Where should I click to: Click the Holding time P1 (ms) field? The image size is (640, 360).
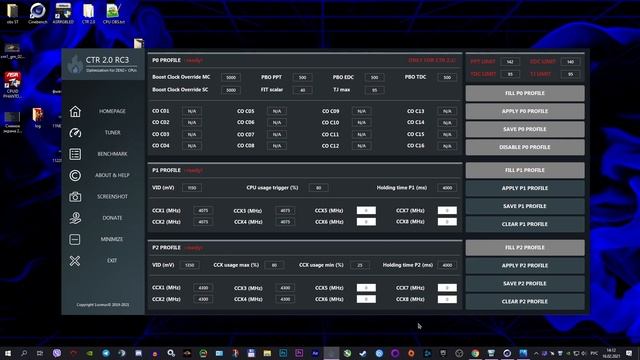click(x=447, y=188)
